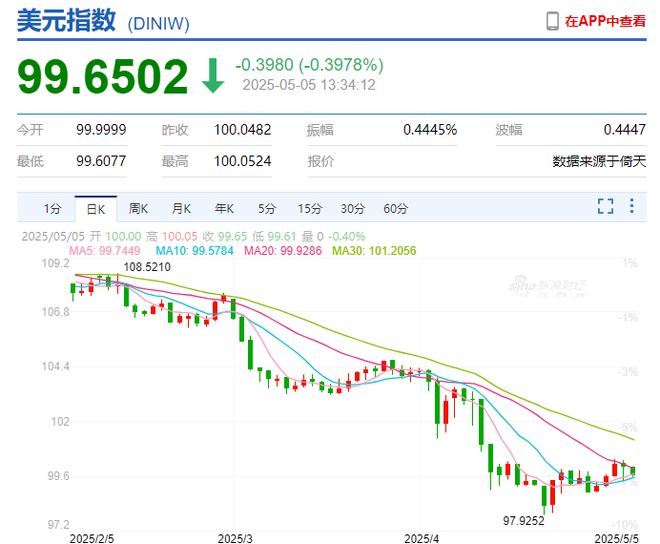Viewport: 660px width, 544px height.
Task: Select the 60分 chart tab
Action: click(x=396, y=208)
